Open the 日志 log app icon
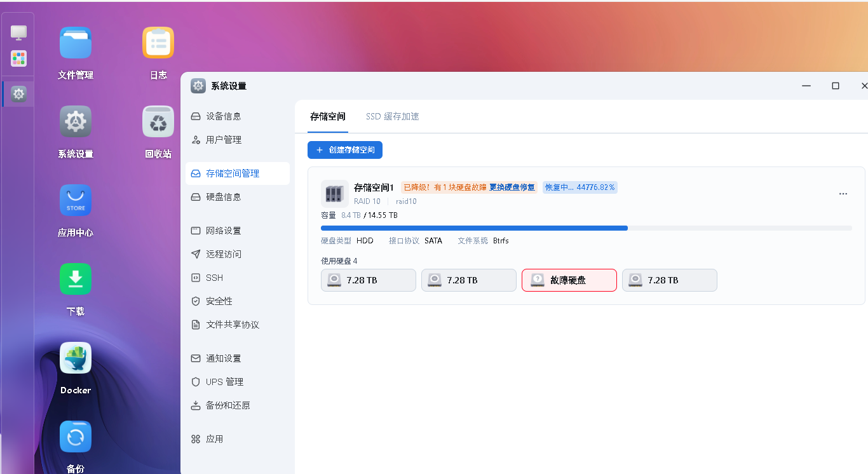 click(x=158, y=43)
